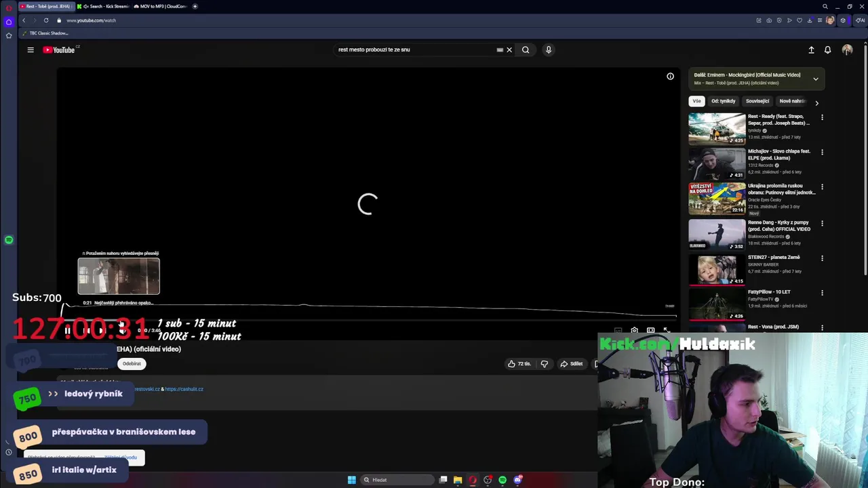Open the video player settings gear
The height and width of the screenshot is (488, 868).
click(x=634, y=331)
